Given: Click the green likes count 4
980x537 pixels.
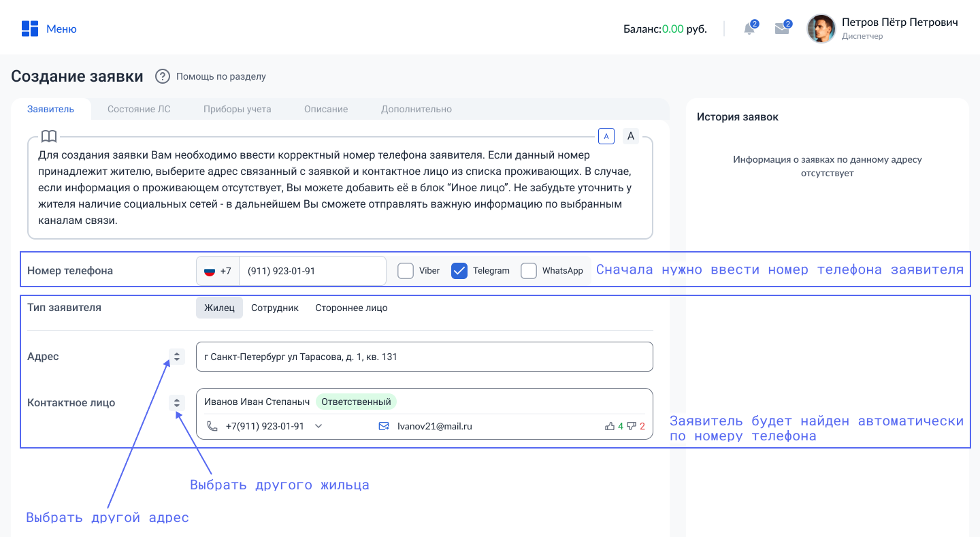Looking at the screenshot, I should pos(621,426).
